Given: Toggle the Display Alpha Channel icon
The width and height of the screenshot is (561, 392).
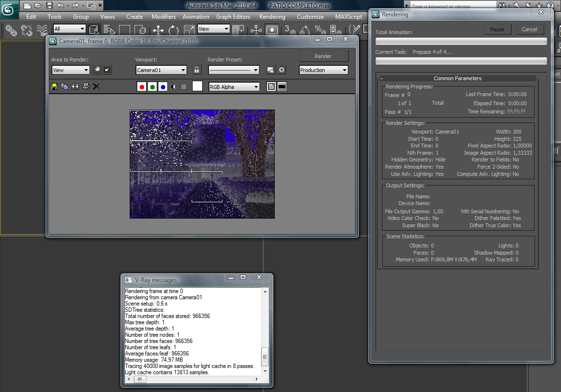Looking at the screenshot, I should pyautogui.click(x=173, y=86).
